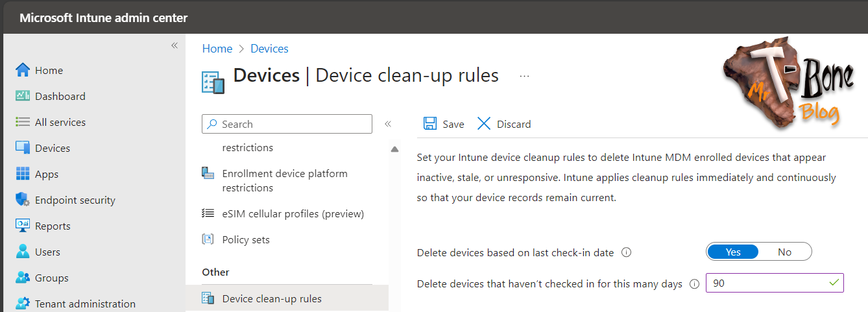Set delete devices toggle to Yes
This screenshot has height=312, width=868.
pos(733,252)
